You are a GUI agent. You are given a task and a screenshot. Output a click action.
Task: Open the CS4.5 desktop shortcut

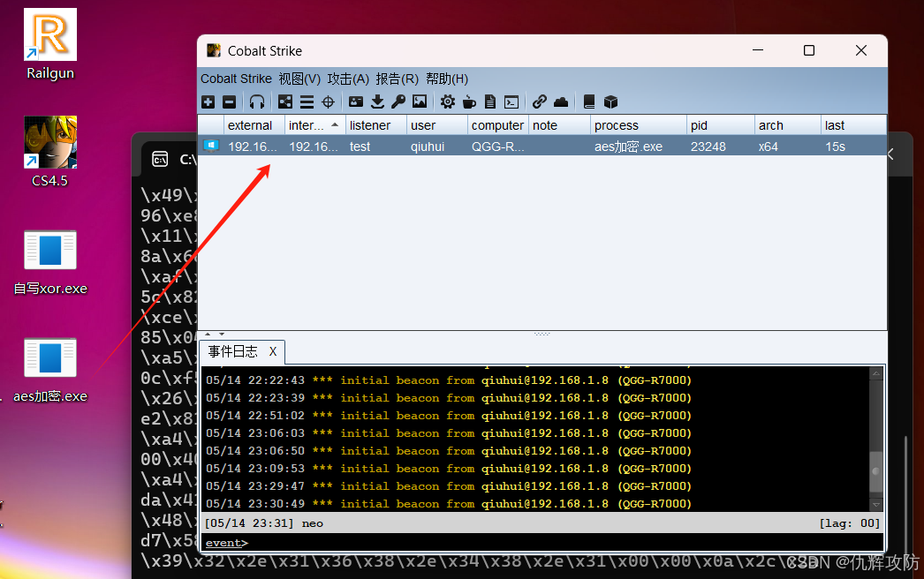[50, 152]
